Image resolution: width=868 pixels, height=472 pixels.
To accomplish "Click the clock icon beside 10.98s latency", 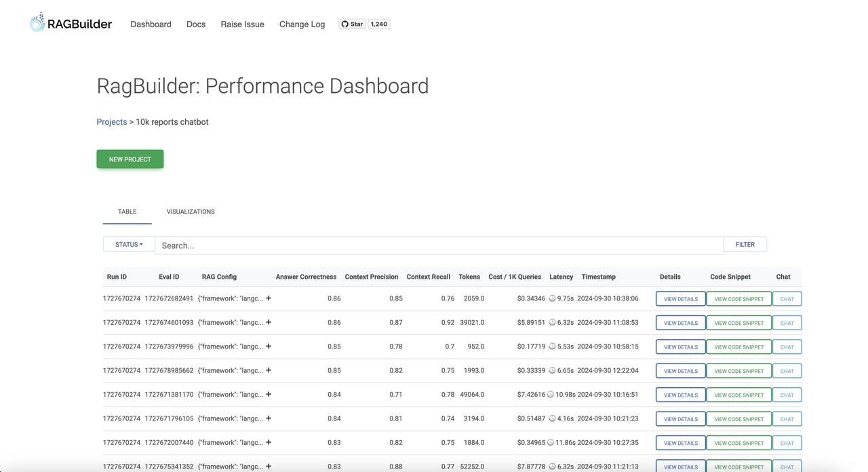I will [x=550, y=395].
